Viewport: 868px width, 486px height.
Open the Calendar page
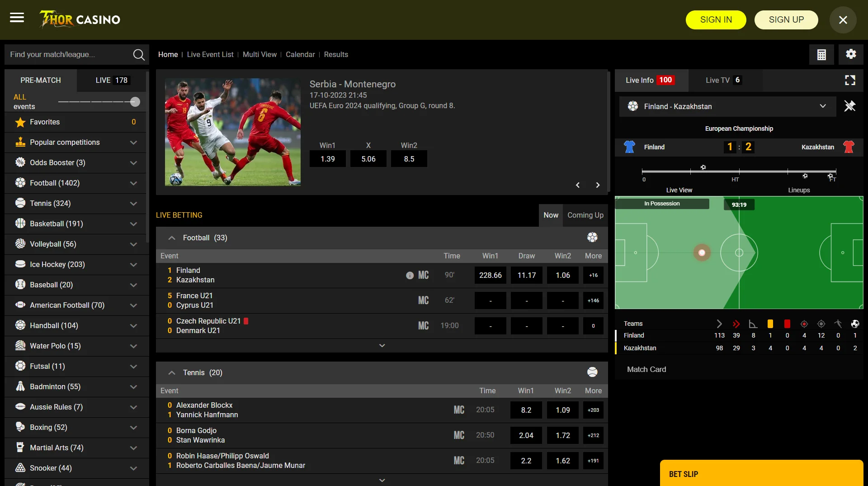click(x=300, y=55)
